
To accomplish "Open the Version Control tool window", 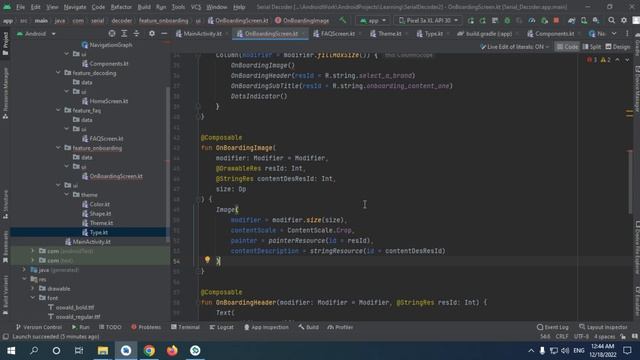I will click(38, 327).
